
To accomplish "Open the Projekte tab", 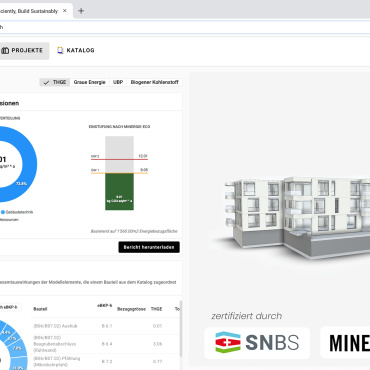I will 23,51.
